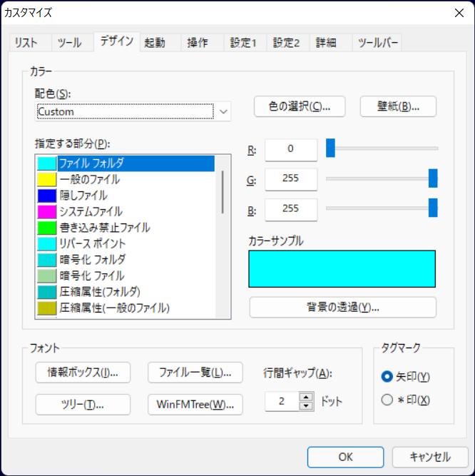Increase the 行間ギャップ spinner value
475x476 pixels.
pos(307,397)
